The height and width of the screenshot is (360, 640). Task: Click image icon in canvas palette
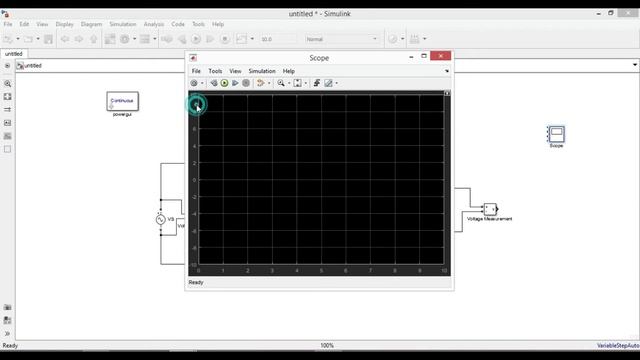tap(7, 136)
